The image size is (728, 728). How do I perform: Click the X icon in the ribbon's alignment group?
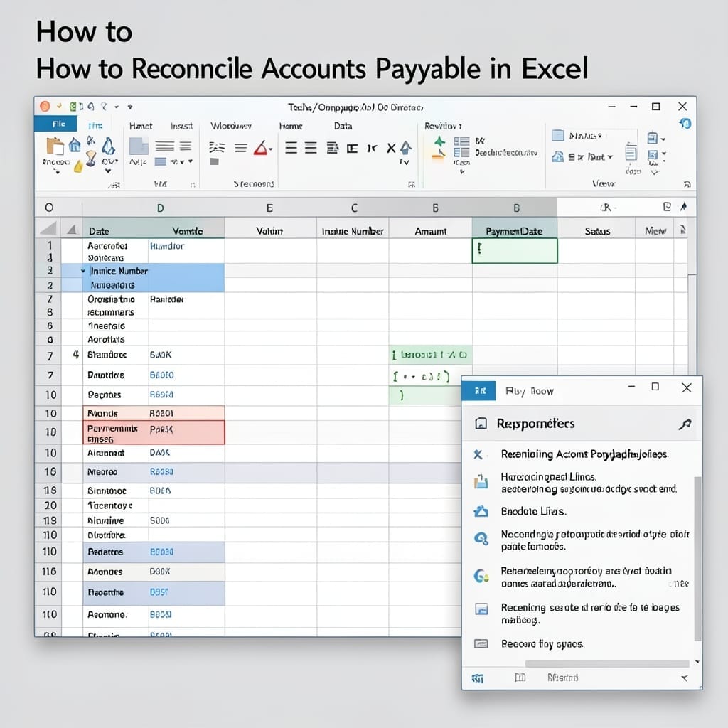(x=391, y=148)
